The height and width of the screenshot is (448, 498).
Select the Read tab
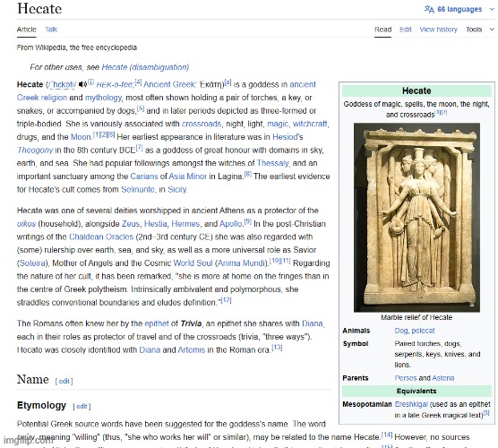[x=382, y=30]
